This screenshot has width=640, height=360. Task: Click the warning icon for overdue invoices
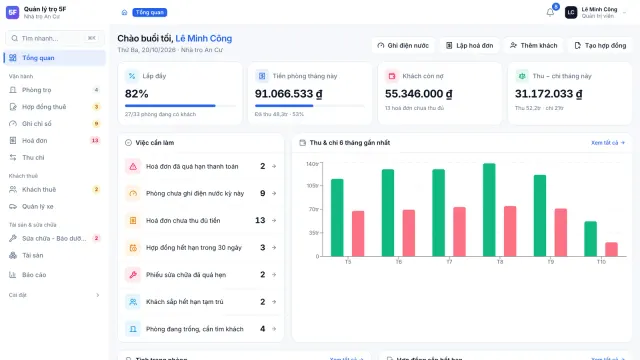(133, 166)
